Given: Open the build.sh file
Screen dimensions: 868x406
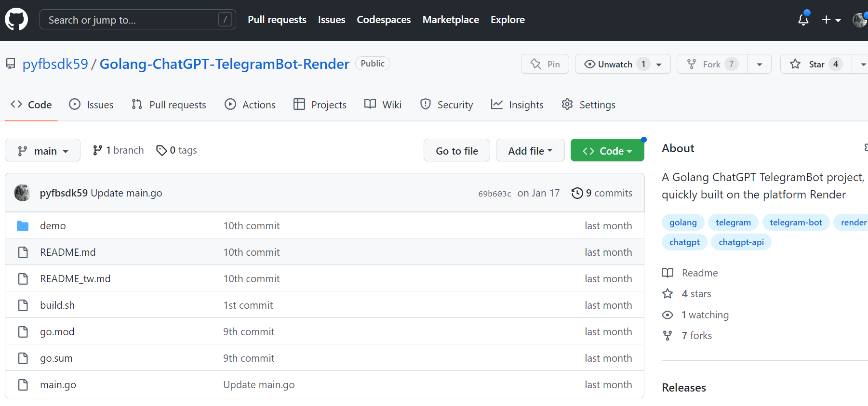Looking at the screenshot, I should [x=57, y=305].
